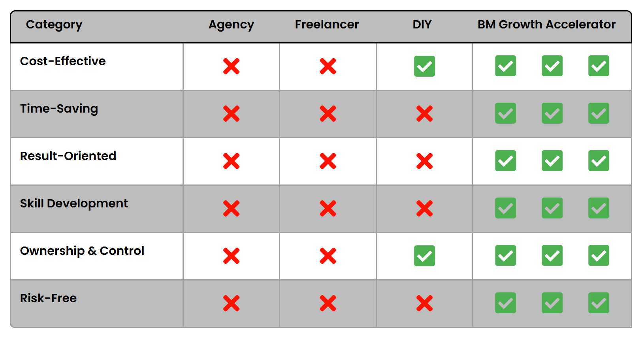This screenshot has height=337, width=644.
Task: Click the DIY green checkmark for Cost-Effective
Action: (424, 66)
